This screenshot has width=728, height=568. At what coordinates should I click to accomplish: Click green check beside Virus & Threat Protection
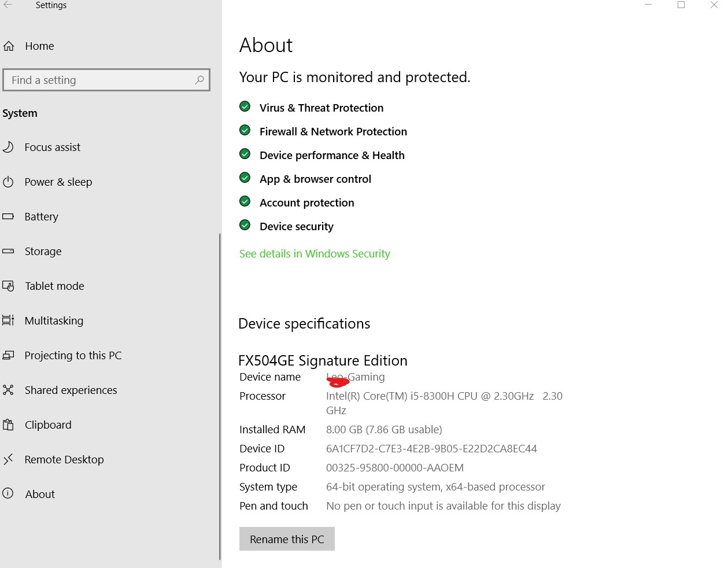click(245, 106)
